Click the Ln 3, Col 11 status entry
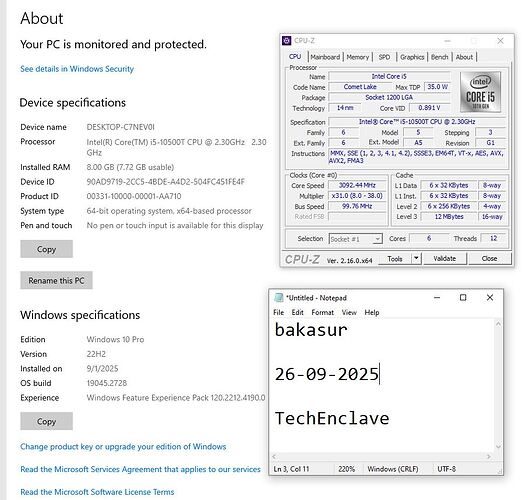The width and height of the screenshot is (528, 500). click(292, 469)
